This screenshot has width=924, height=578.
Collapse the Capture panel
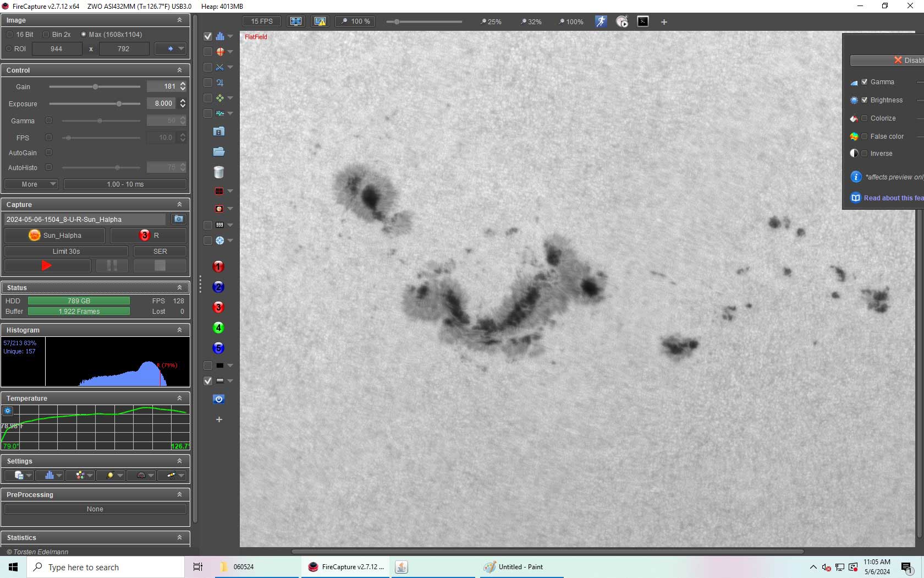tap(179, 204)
